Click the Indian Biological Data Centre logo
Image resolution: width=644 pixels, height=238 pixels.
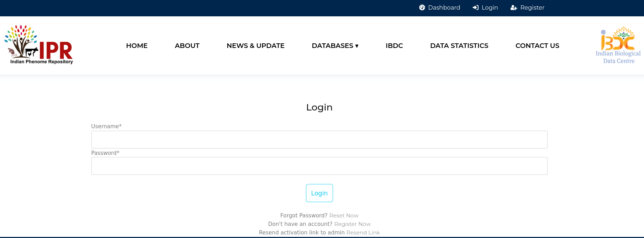click(618, 45)
